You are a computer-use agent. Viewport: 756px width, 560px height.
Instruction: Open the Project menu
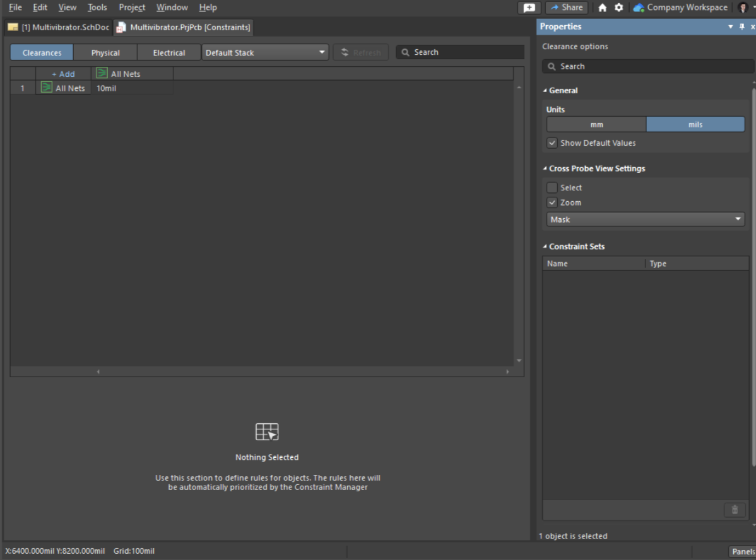click(x=132, y=8)
